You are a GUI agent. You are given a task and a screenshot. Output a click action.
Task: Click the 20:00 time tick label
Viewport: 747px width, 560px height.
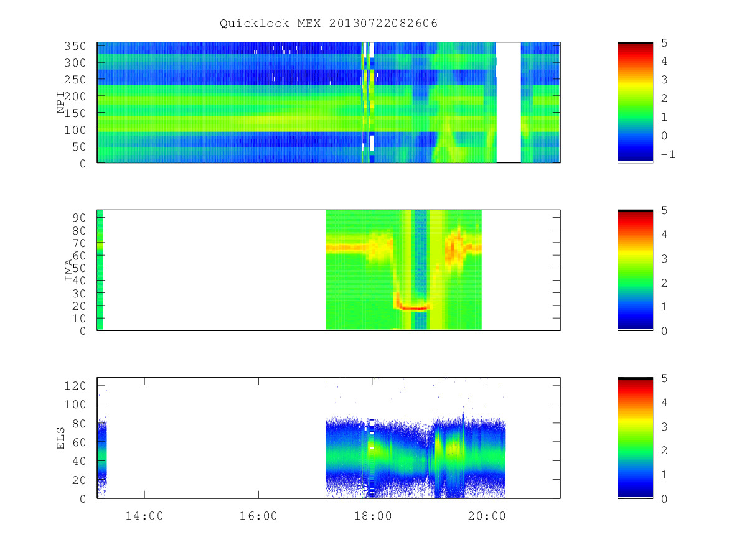(487, 516)
